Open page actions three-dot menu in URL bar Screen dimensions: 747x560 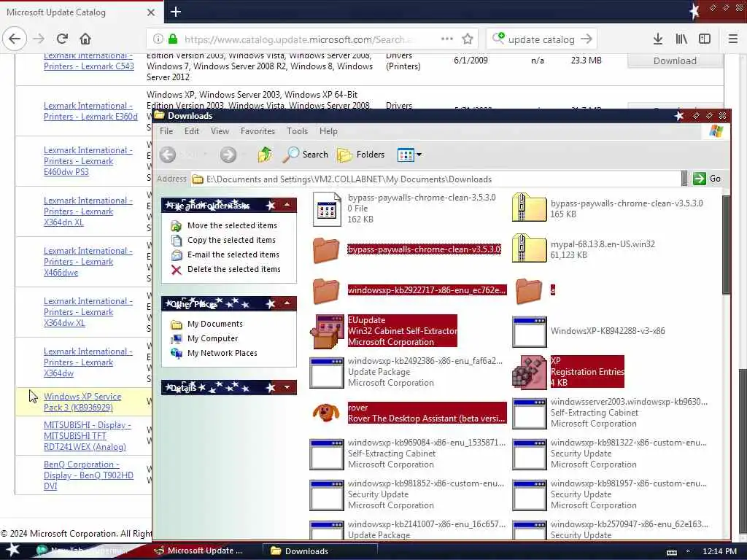tap(447, 39)
